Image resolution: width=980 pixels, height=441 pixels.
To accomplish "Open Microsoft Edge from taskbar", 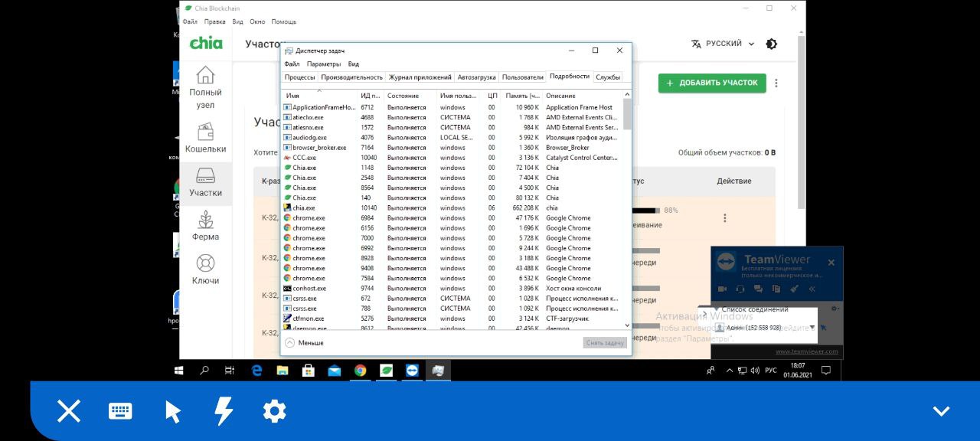I will (x=256, y=371).
